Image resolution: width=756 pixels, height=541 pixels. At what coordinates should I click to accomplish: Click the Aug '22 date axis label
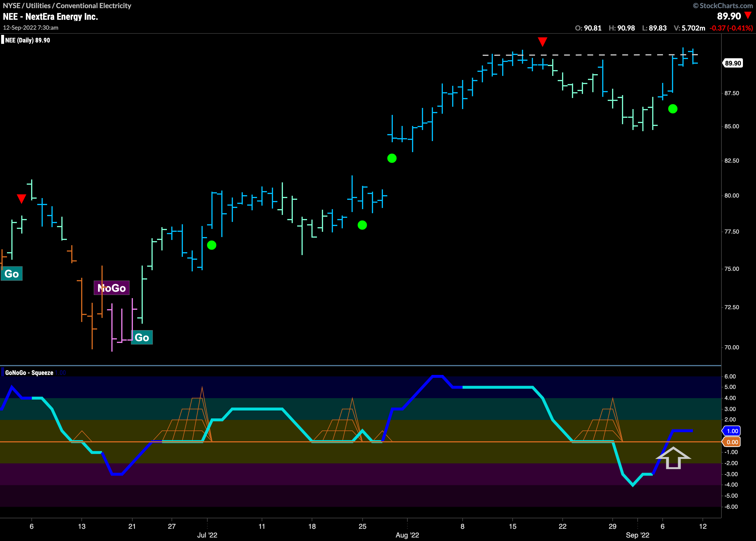point(407,535)
